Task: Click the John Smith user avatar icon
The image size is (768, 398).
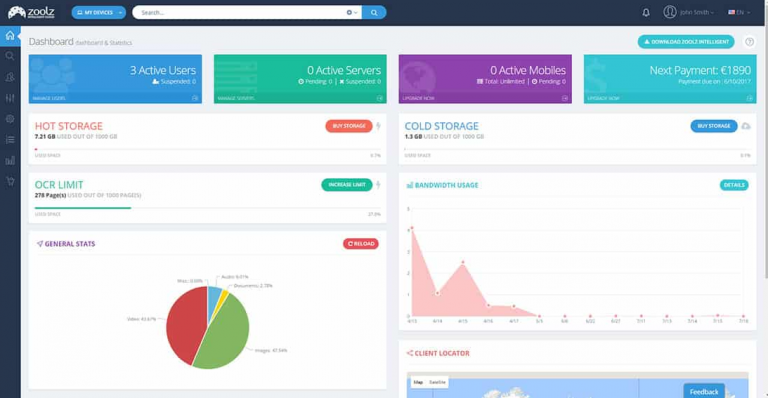Action: coord(670,12)
